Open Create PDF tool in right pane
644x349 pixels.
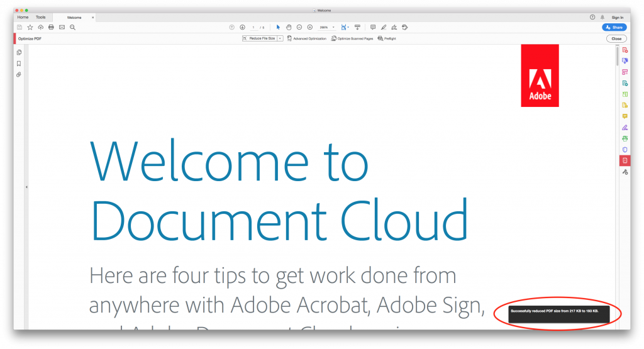coord(625,50)
